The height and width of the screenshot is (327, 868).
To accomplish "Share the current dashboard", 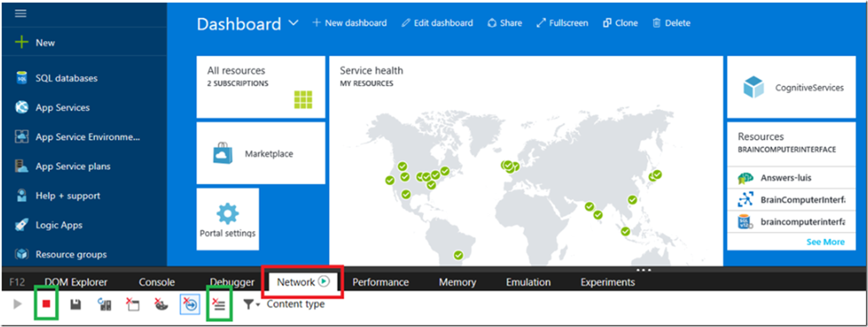I will click(505, 23).
